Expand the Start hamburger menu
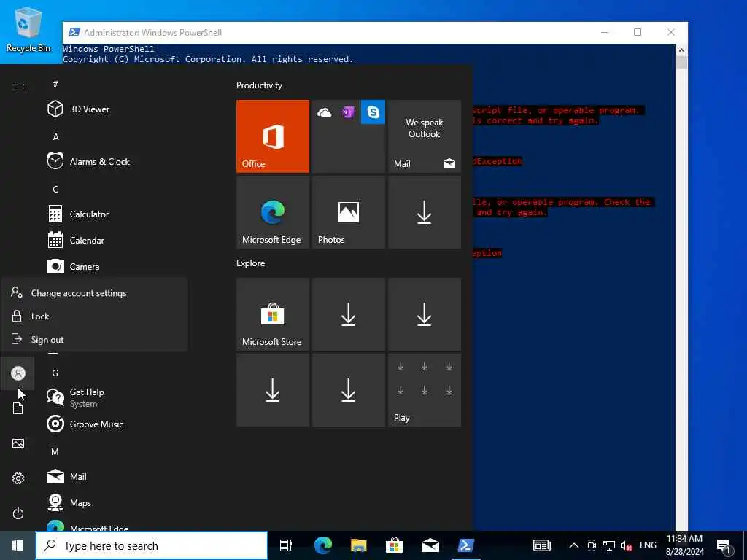The image size is (747, 560). (x=18, y=85)
